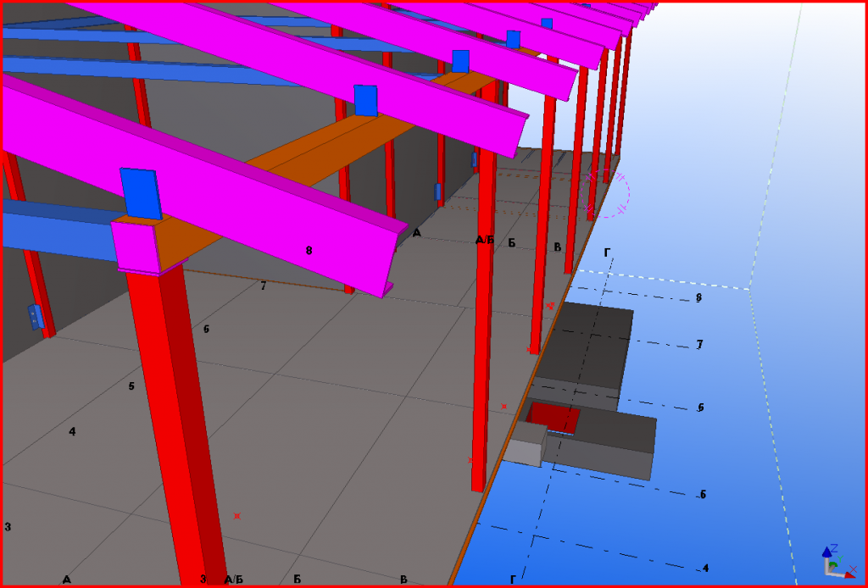Click grid label Г above the dark foundation block

(x=607, y=252)
